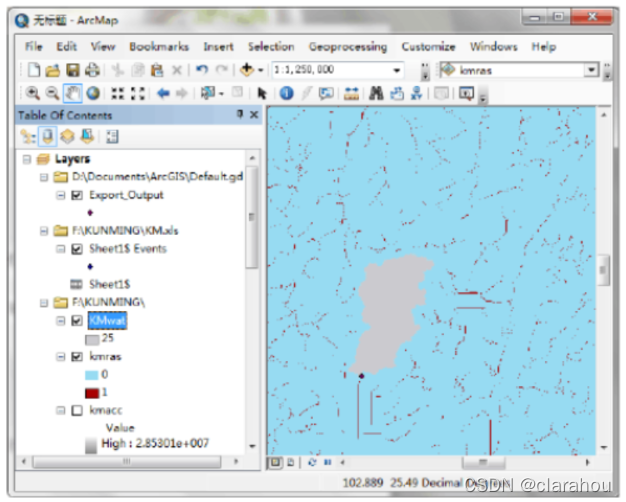Open the Edit menu
The image size is (626, 502).
66,47
